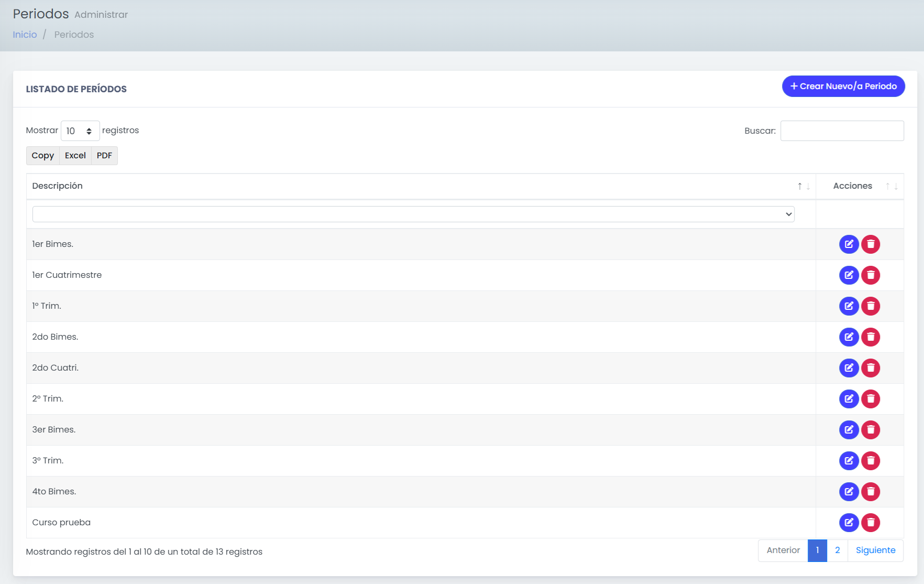Click the Crear Nuevo/a Periodo button

pyautogui.click(x=843, y=86)
